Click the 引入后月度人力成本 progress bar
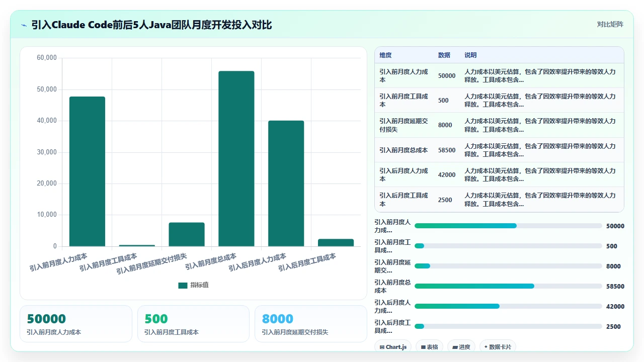The height and width of the screenshot is (362, 644). [508, 306]
